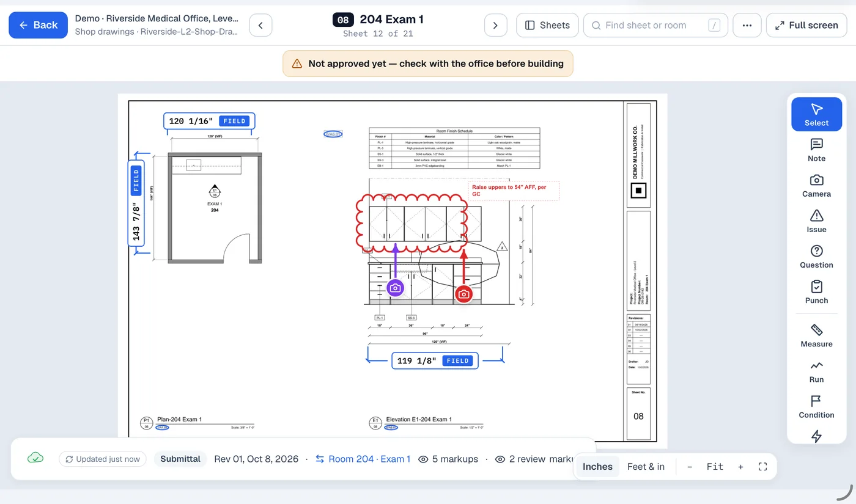Click the Find sheet or room field

tap(655, 25)
